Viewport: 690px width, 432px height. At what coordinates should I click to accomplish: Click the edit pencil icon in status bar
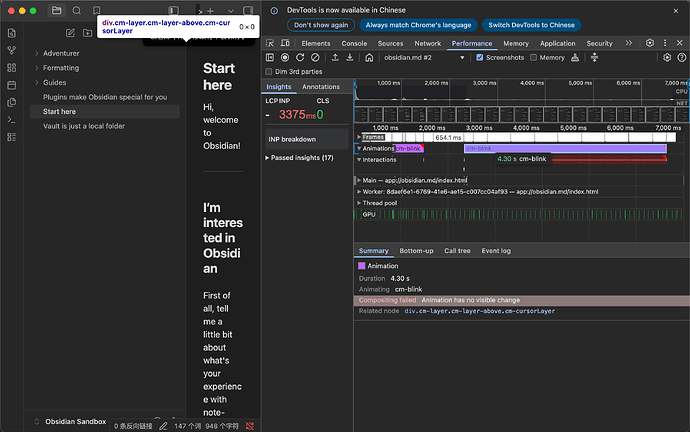click(163, 426)
